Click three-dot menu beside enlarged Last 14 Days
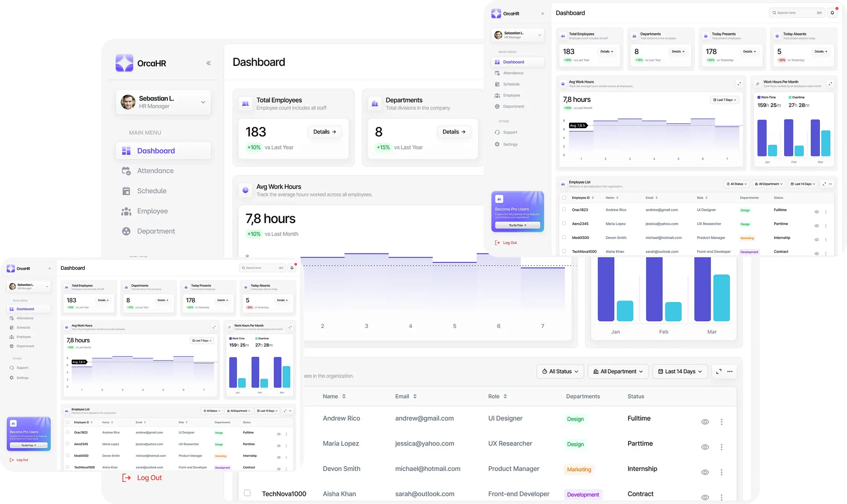The height and width of the screenshot is (504, 847). point(730,371)
